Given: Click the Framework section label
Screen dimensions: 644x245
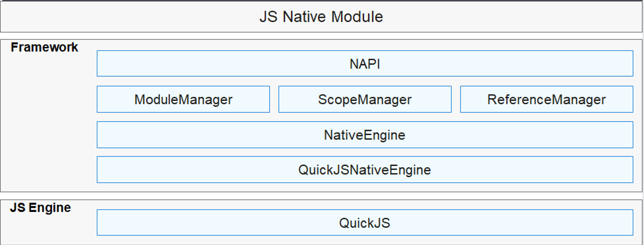Looking at the screenshot, I should (44, 47).
